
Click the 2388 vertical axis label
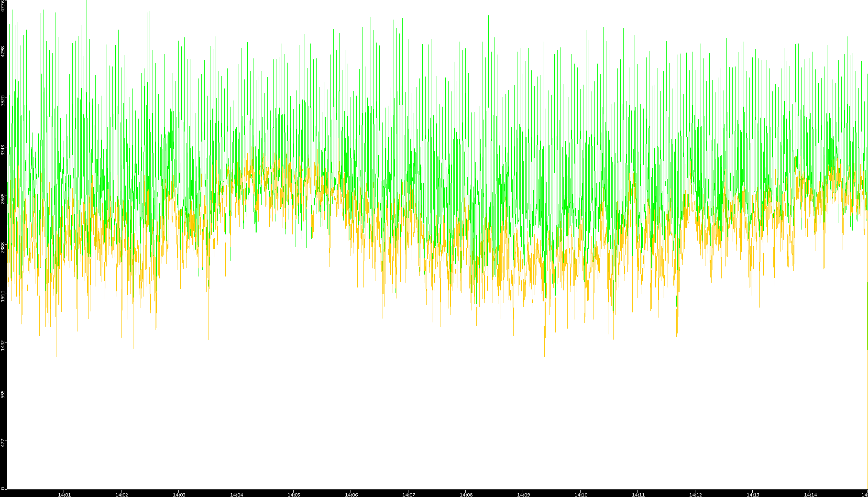tap(3, 247)
